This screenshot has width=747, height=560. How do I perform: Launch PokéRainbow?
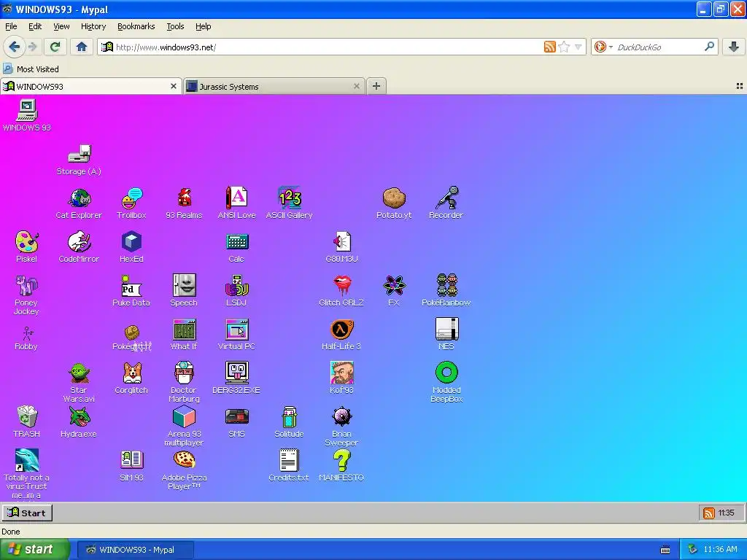[x=446, y=285]
